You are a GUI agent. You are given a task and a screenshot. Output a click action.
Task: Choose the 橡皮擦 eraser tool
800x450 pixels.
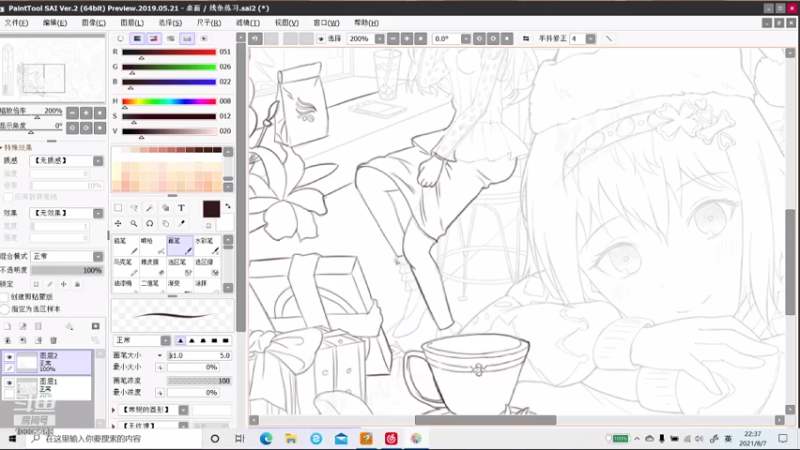click(153, 267)
